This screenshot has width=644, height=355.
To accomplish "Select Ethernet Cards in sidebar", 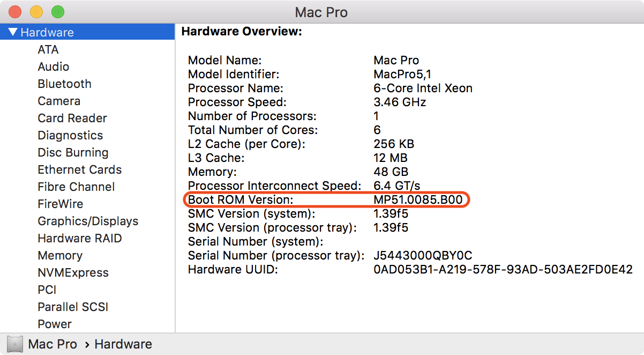I will click(x=80, y=169).
